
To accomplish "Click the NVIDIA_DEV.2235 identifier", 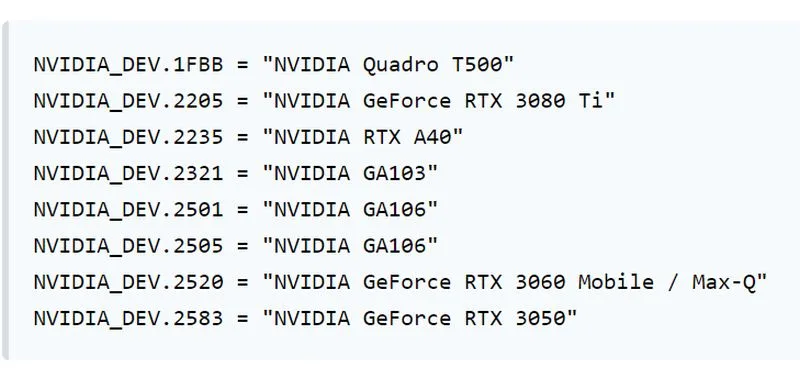I will point(129,138).
